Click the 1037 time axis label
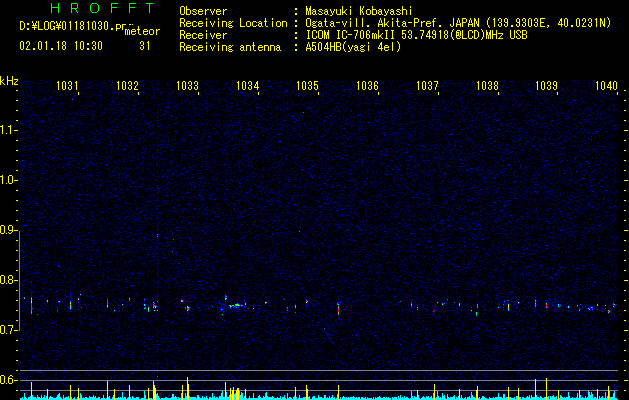629x400 pixels. 427,86
